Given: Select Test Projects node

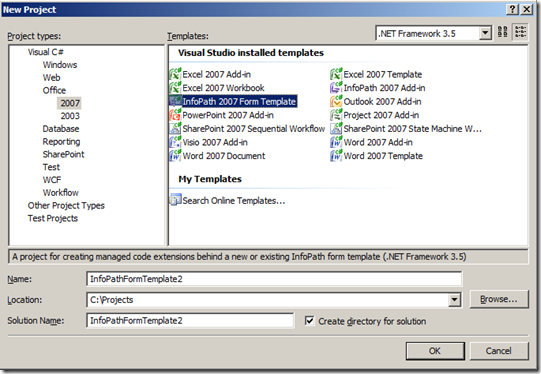Looking at the screenshot, I should tap(53, 218).
